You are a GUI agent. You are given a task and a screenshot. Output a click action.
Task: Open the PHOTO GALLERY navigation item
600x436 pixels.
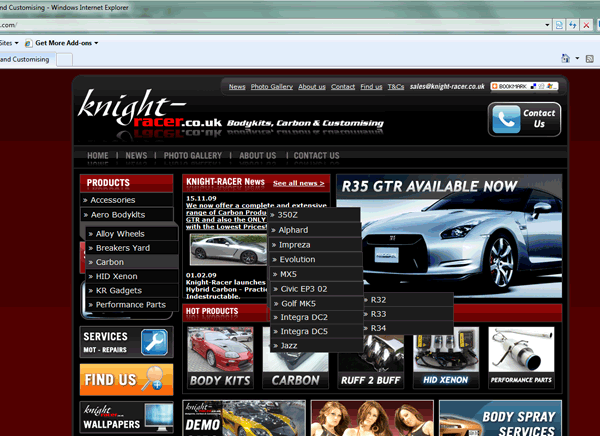192,155
